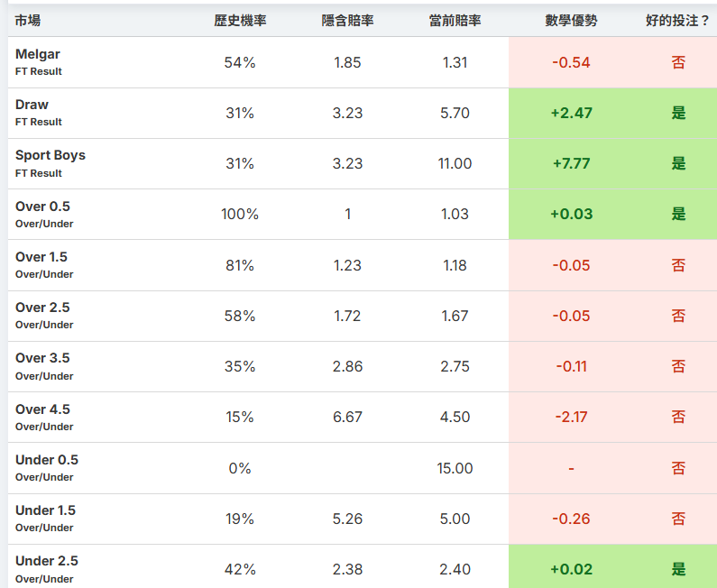Viewport: 717px width, 588px height.
Task: Click the 是 verdict in Draw row
Action: (678, 113)
